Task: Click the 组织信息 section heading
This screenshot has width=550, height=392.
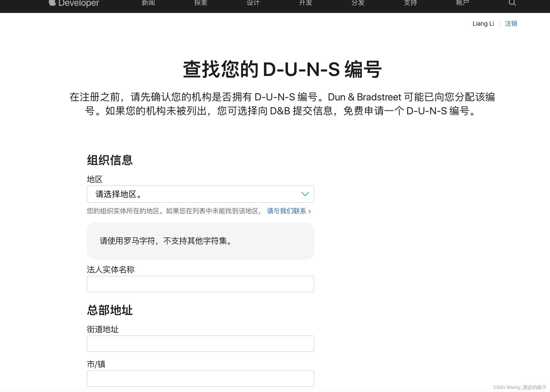Action: pyautogui.click(x=110, y=160)
